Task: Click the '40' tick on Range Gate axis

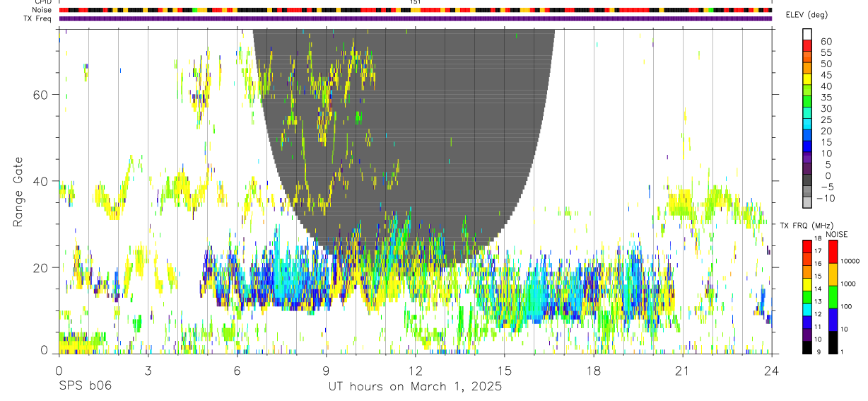Action: (40, 181)
